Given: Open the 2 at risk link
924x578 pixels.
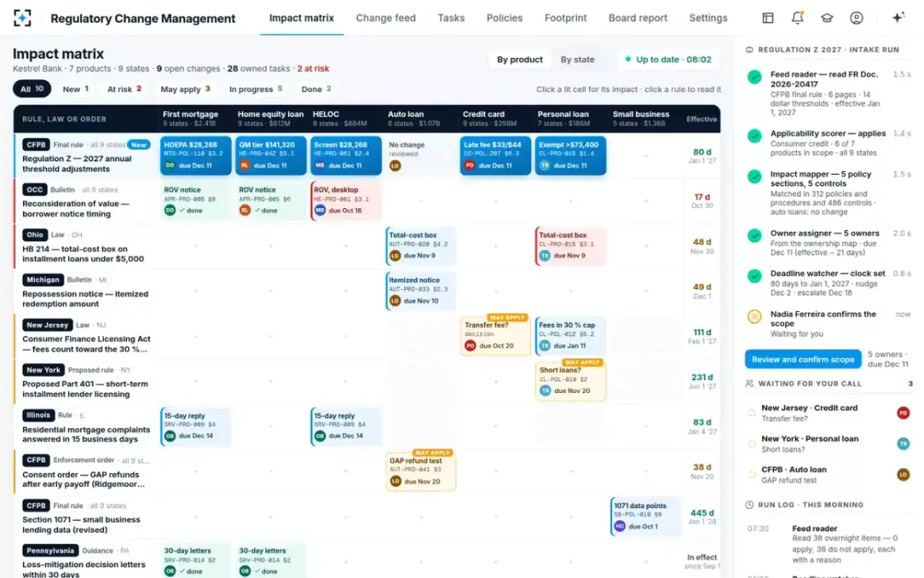Looking at the screenshot, I should 313,69.
